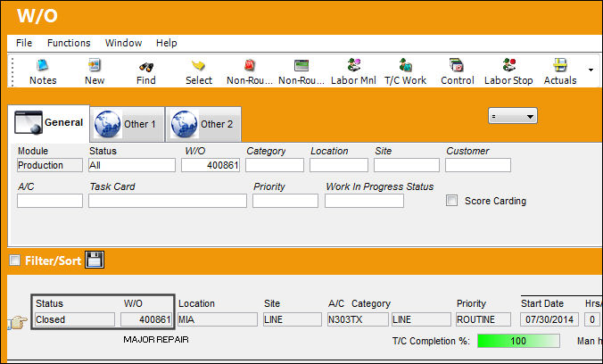Screen dimensions: 603x364
Task: Click the Site cell showing LINE
Action: [x=293, y=319]
